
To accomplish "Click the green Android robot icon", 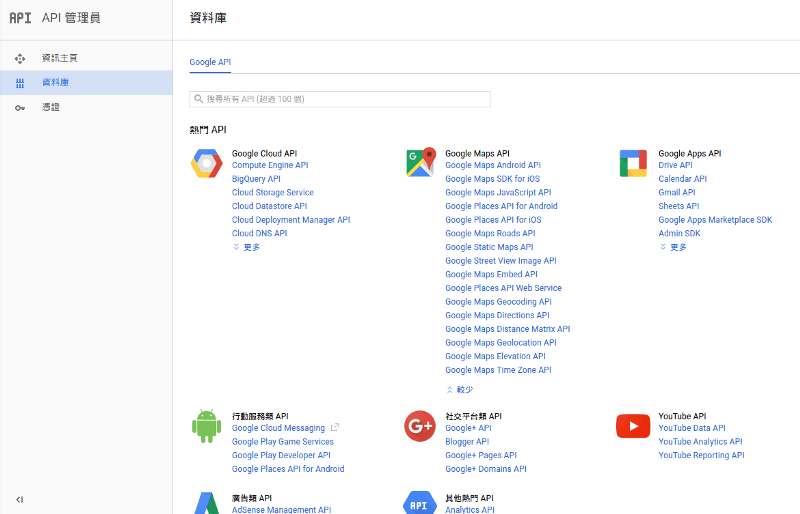I will (207, 426).
